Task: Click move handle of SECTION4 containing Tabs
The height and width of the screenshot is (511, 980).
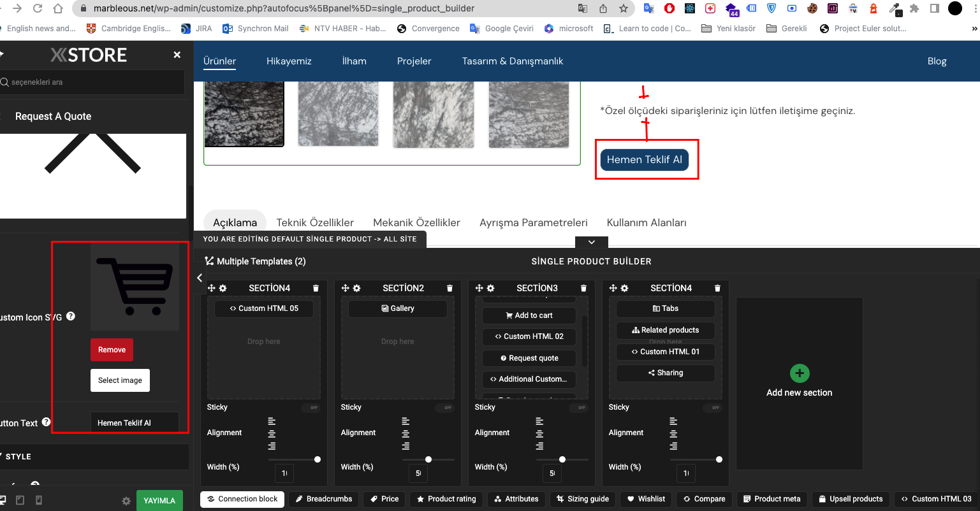Action: coord(613,288)
